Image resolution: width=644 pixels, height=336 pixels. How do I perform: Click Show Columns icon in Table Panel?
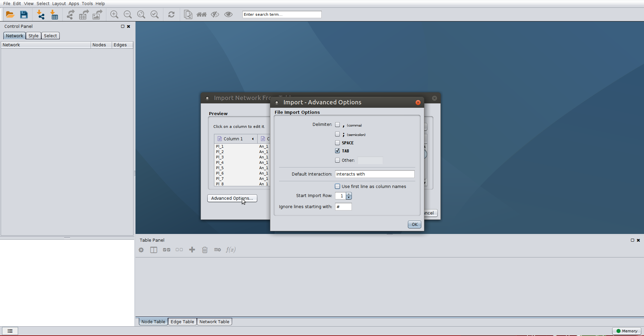[154, 250]
